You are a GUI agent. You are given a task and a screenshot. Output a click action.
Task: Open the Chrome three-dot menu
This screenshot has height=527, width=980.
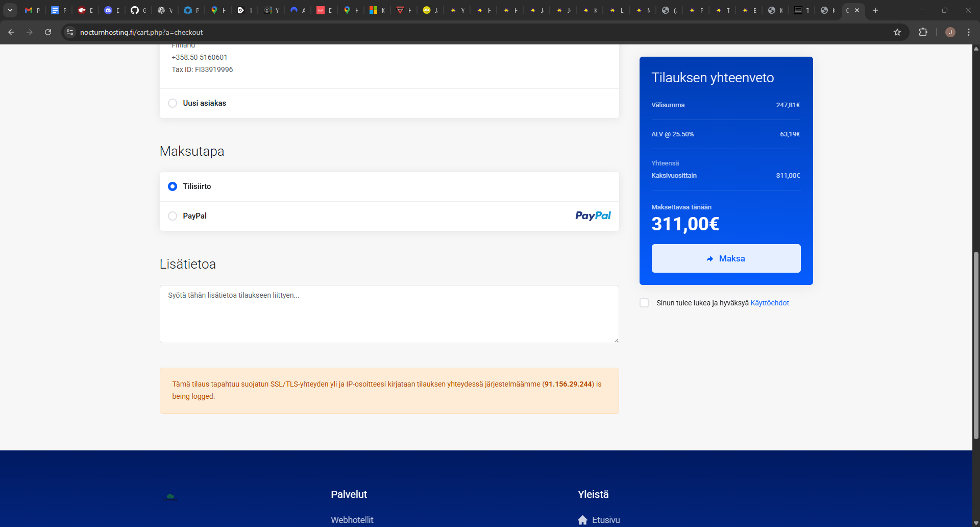[968, 32]
